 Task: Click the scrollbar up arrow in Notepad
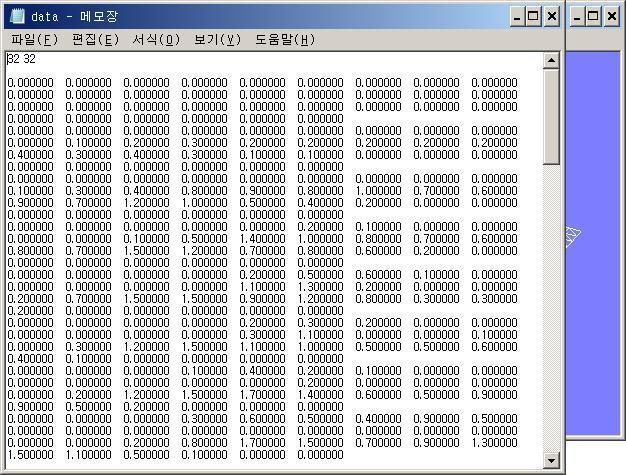(x=551, y=61)
